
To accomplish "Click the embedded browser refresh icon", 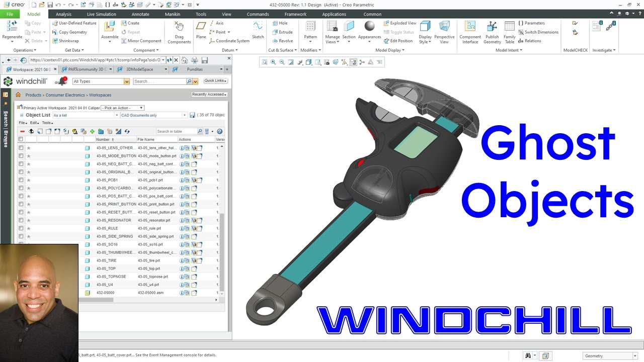I will point(170,60).
